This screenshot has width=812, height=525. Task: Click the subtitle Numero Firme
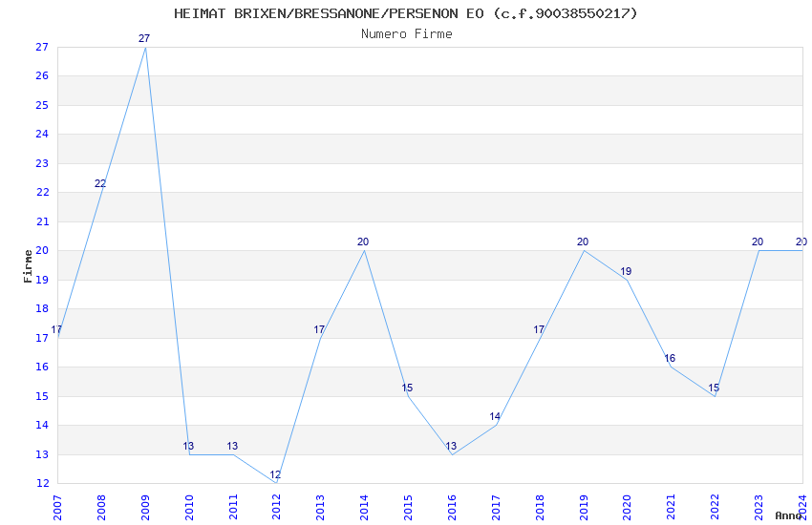tap(407, 34)
